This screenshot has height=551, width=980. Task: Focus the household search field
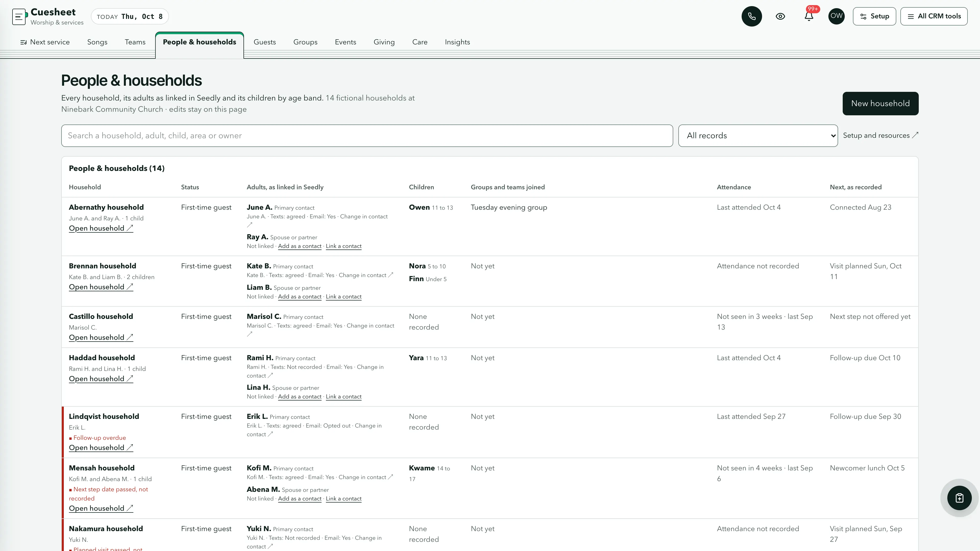point(367,136)
